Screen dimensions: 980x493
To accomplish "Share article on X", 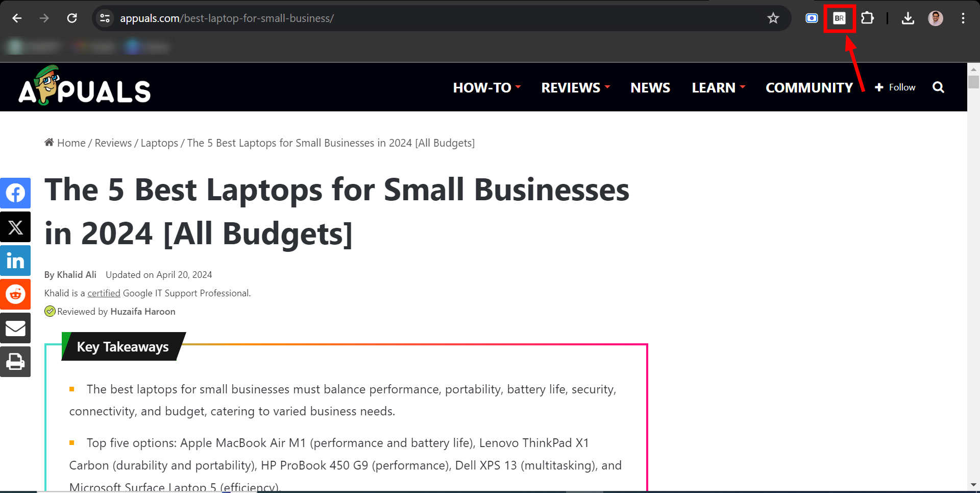I will click(x=15, y=227).
